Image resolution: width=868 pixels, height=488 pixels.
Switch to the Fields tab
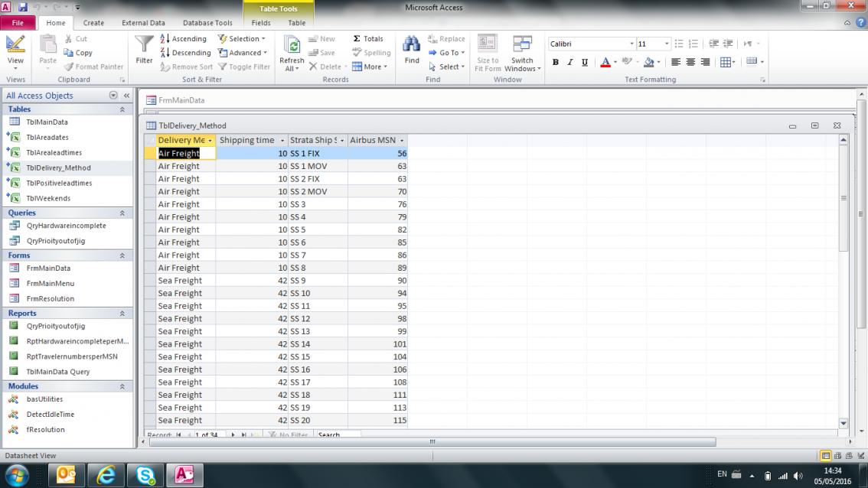[261, 23]
